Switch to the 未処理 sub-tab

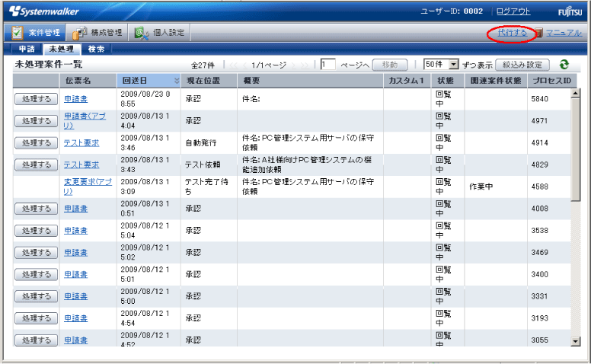62,49
